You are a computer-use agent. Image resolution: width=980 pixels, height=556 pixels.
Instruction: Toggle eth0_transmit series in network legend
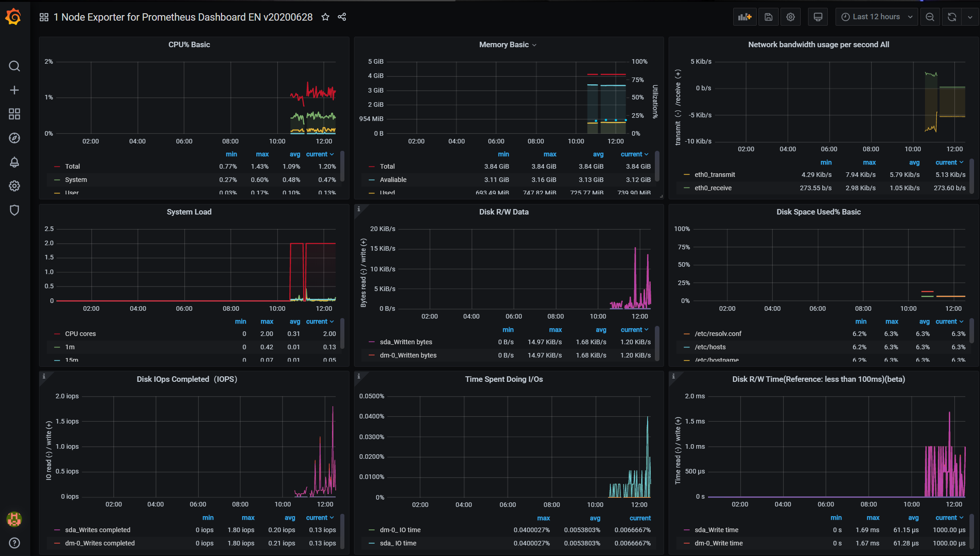click(714, 175)
